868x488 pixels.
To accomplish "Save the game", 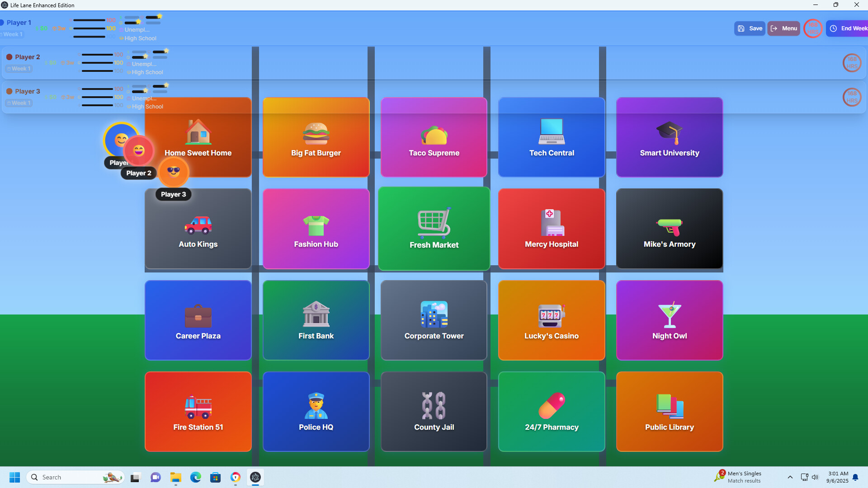I will [x=749, y=28].
